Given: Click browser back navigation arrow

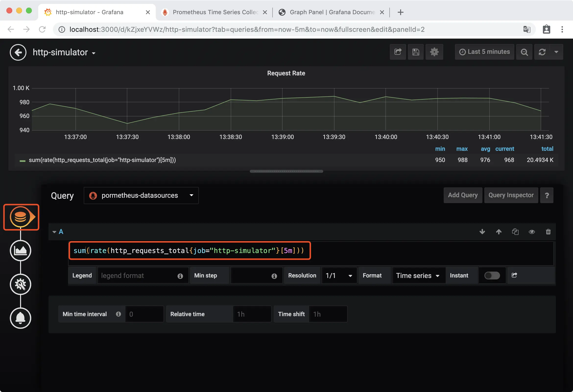Looking at the screenshot, I should (11, 29).
